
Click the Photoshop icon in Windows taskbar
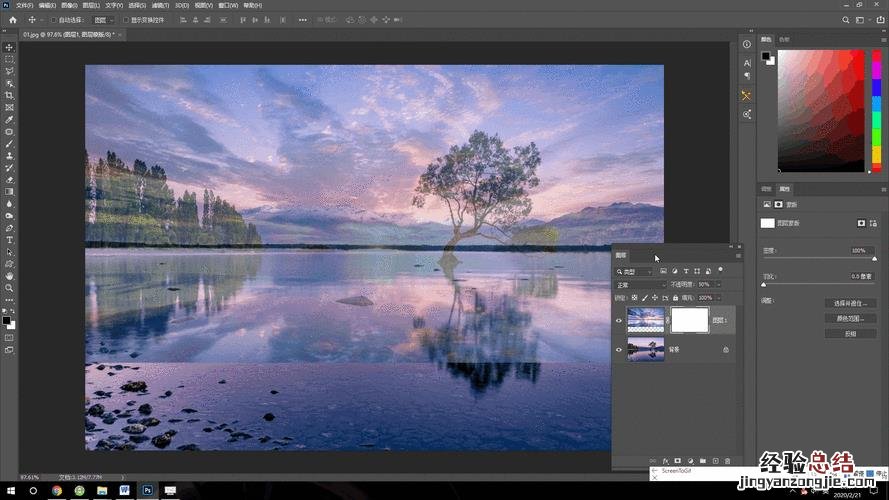click(147, 491)
